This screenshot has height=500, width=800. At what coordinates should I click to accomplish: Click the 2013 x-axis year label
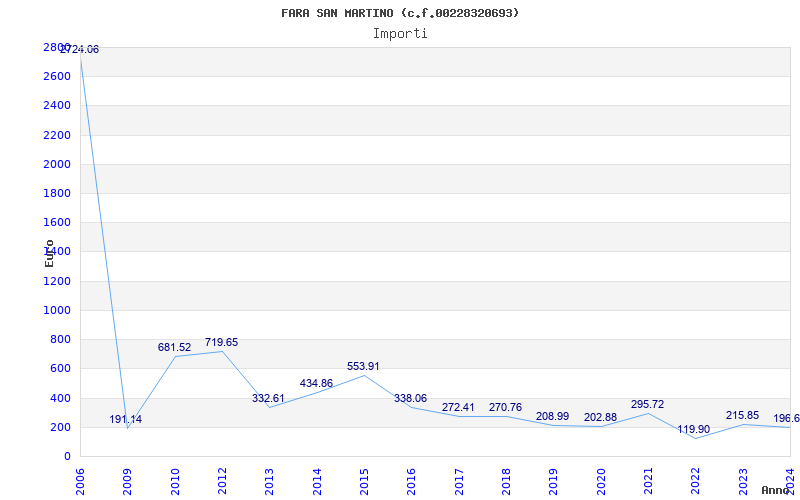[269, 481]
